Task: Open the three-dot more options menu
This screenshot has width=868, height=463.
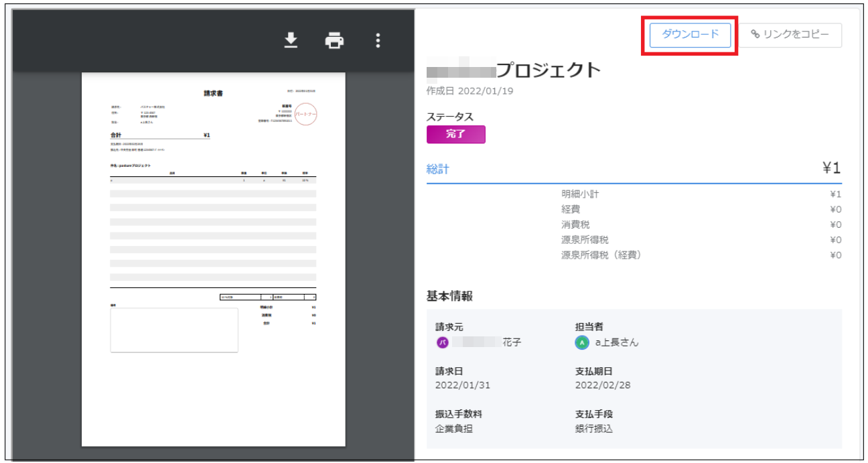Action: 378,41
